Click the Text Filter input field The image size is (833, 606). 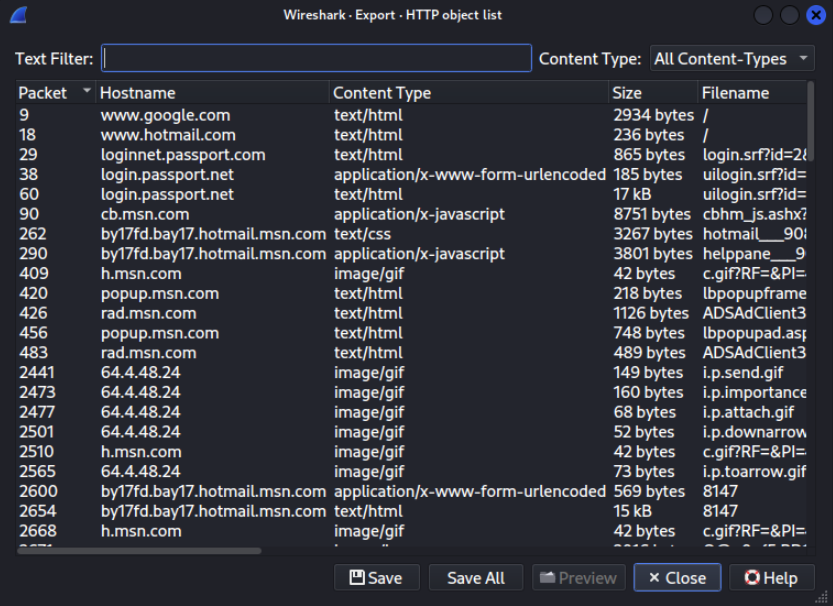pos(317,59)
